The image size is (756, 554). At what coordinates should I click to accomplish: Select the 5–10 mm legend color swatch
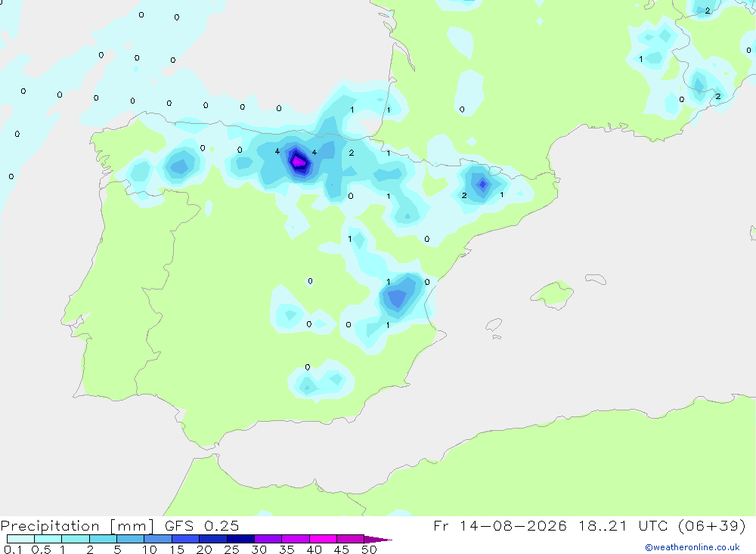coord(131,539)
